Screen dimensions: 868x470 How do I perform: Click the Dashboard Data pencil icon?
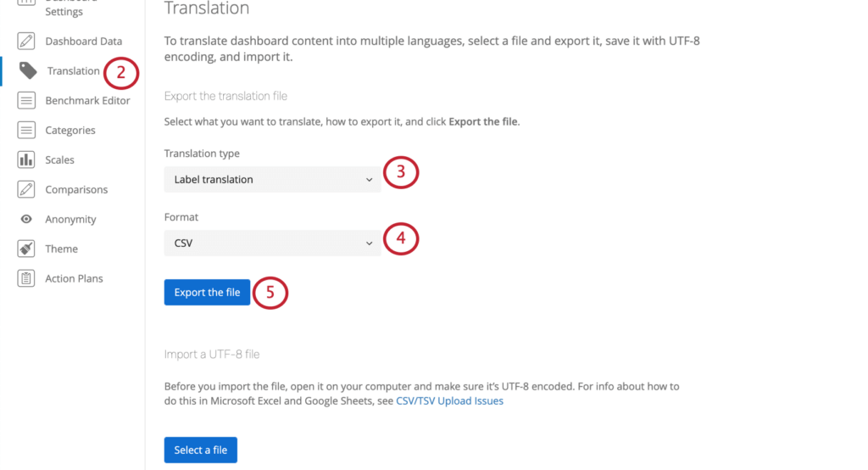coord(26,41)
